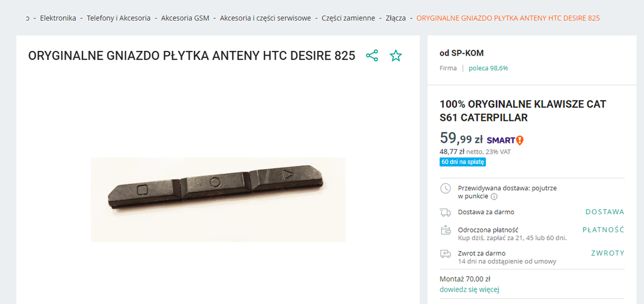The image size is (644, 304).
Task: Open Części zamienne breadcrumb link
Action: [x=348, y=18]
